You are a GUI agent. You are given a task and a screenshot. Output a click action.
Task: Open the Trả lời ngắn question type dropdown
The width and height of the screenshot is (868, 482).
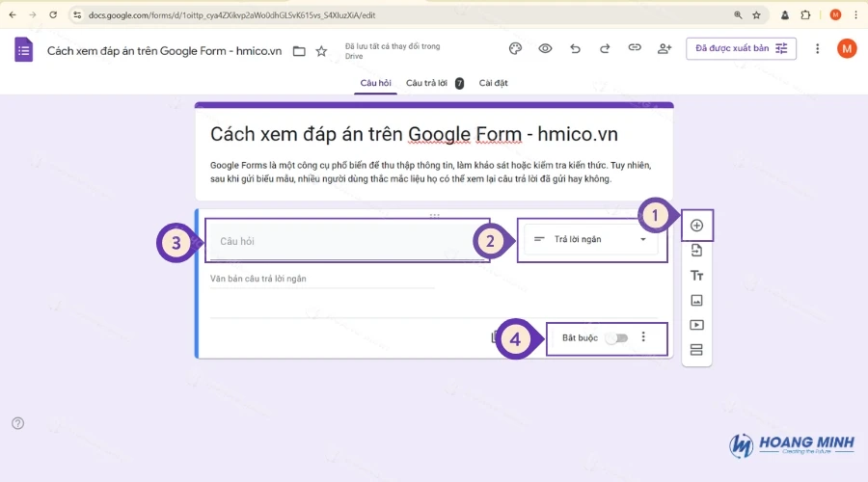(590, 239)
